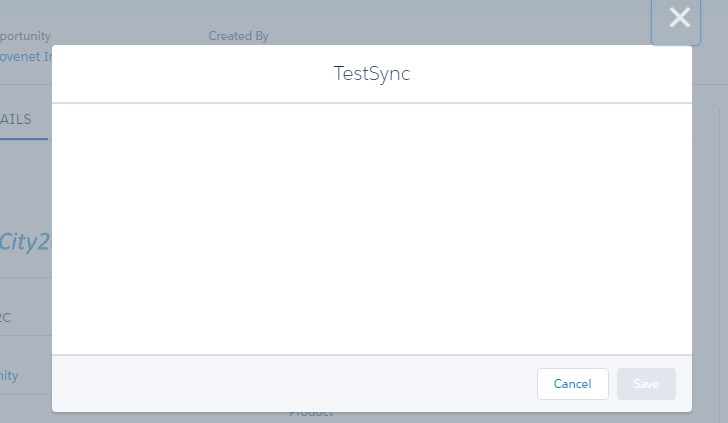Screen dimensions: 728x423
Task: Switch to the partially hidden Details tab
Action: coord(18,119)
